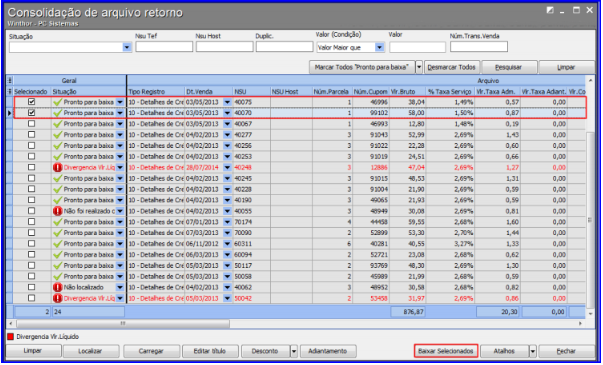Tick the checkbox for NSU 70174 row
The image size is (603, 365).
click(32, 222)
